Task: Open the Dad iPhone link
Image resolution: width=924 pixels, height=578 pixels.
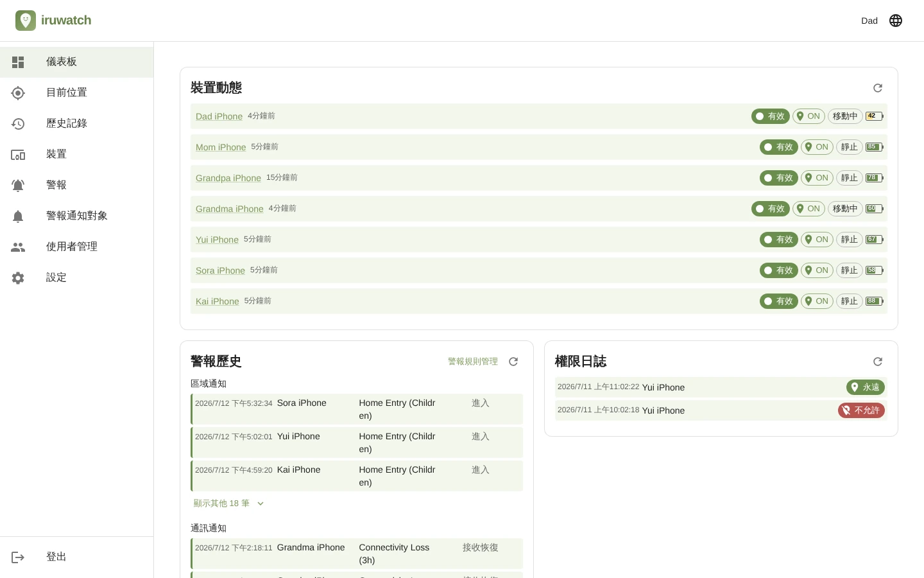Action: (x=219, y=116)
